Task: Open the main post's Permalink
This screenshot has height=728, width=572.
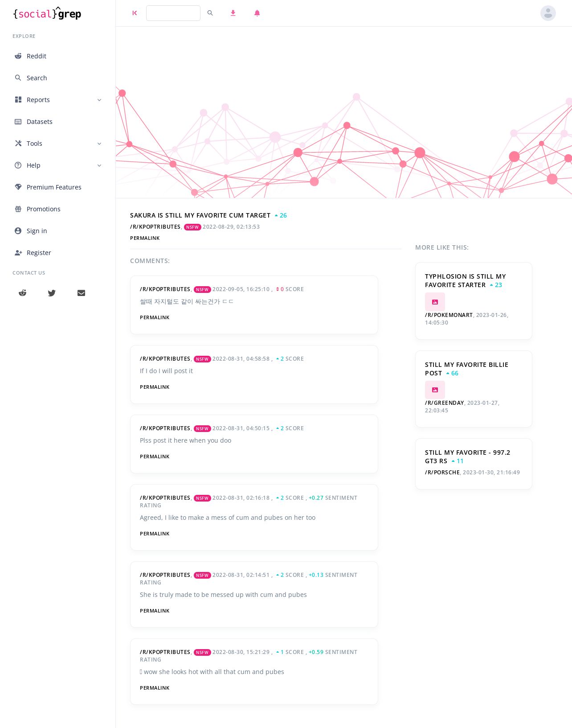Action: click(x=145, y=238)
